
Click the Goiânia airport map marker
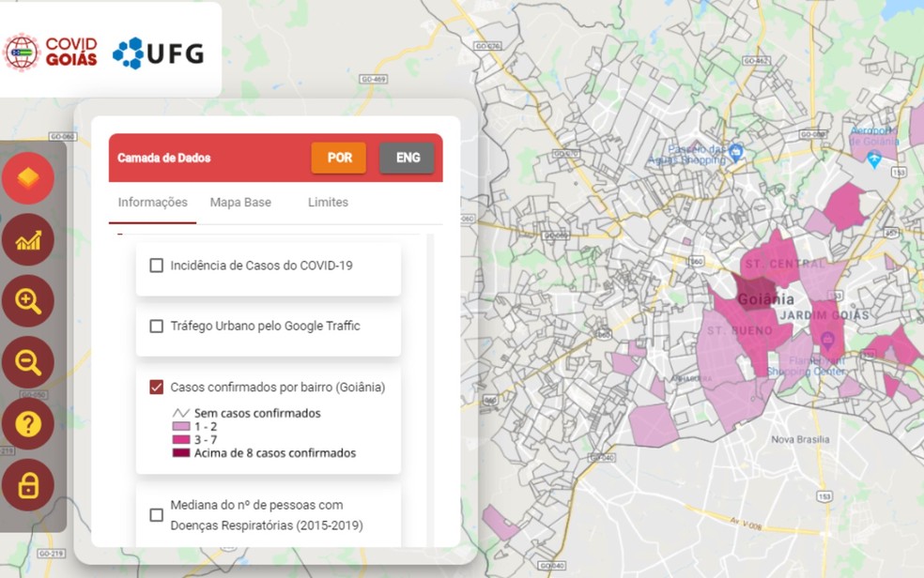click(x=874, y=159)
